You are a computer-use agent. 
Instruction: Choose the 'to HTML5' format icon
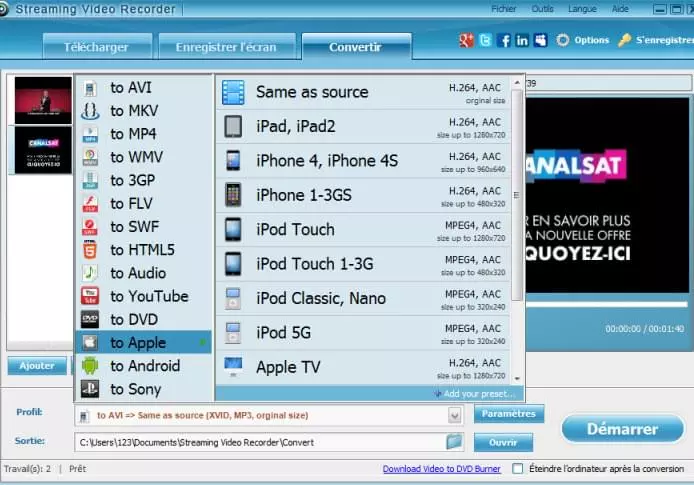(x=90, y=250)
